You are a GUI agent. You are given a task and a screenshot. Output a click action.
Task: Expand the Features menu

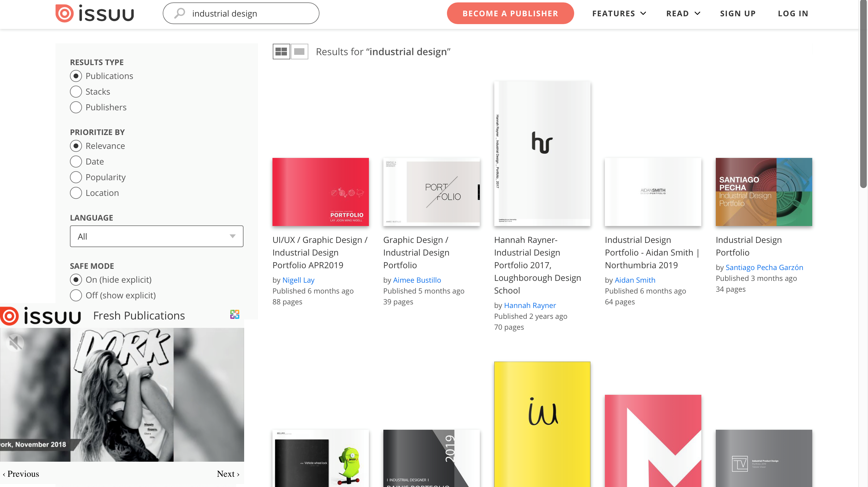point(619,14)
